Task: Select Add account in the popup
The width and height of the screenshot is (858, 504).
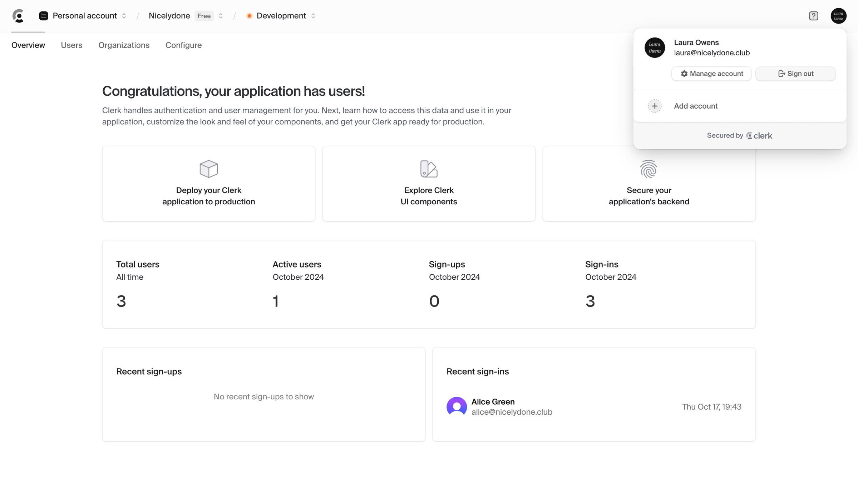Action: coord(740,106)
